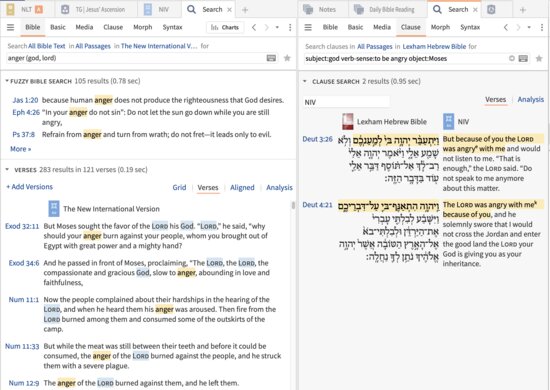Image resolution: width=550 pixels, height=390 pixels.
Task: Open Jas 1:20 reference link
Action: click(25, 100)
